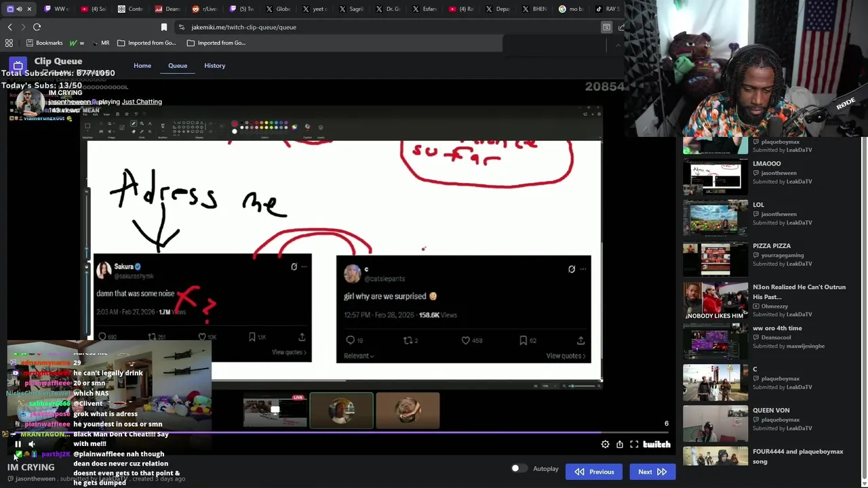Viewport: 868px width, 488px height.
Task: Open the 'RAY S' TikTok tab
Action: click(x=608, y=9)
